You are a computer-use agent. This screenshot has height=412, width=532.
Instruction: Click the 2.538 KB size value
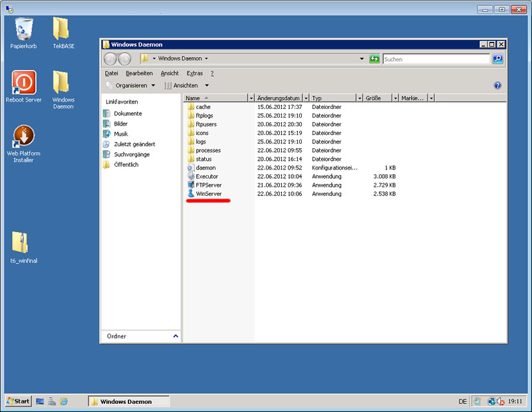tap(384, 193)
